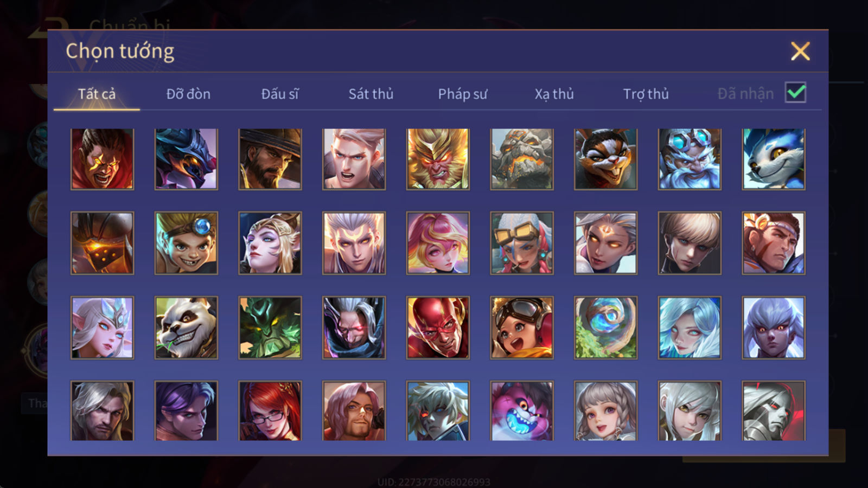Close the Chọn tướng dialog
The image size is (868, 488).
pos(800,52)
